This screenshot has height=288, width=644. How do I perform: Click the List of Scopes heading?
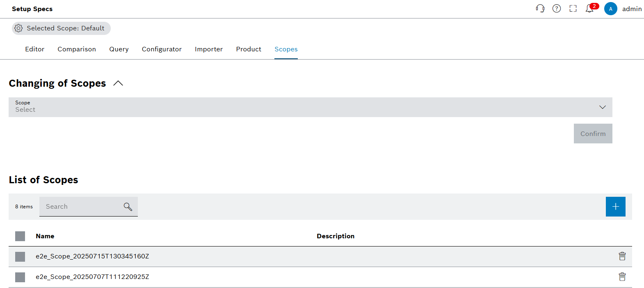43,180
